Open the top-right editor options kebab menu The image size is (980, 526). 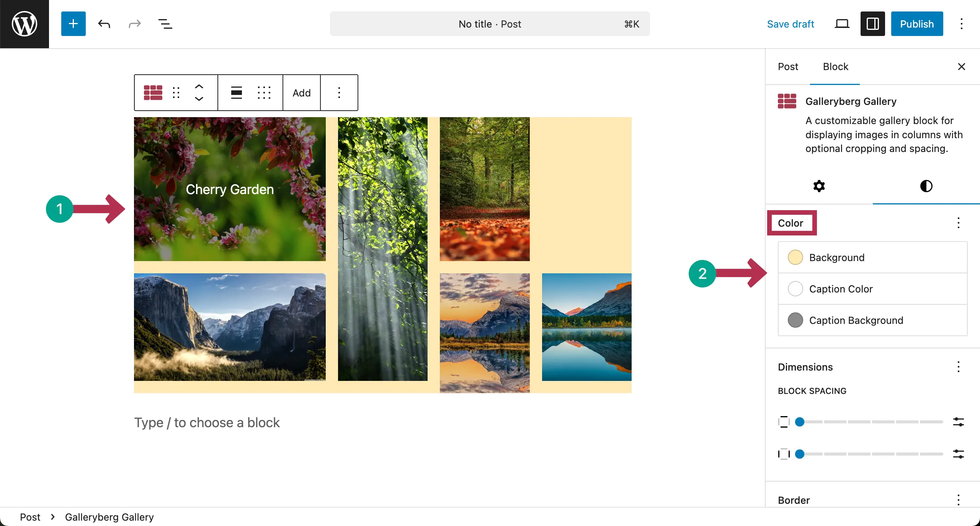[961, 24]
